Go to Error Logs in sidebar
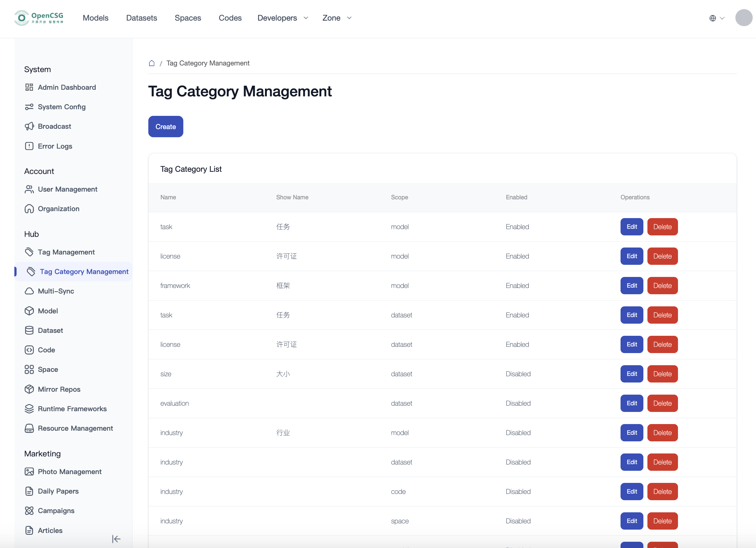The height and width of the screenshot is (548, 756). [x=55, y=146]
